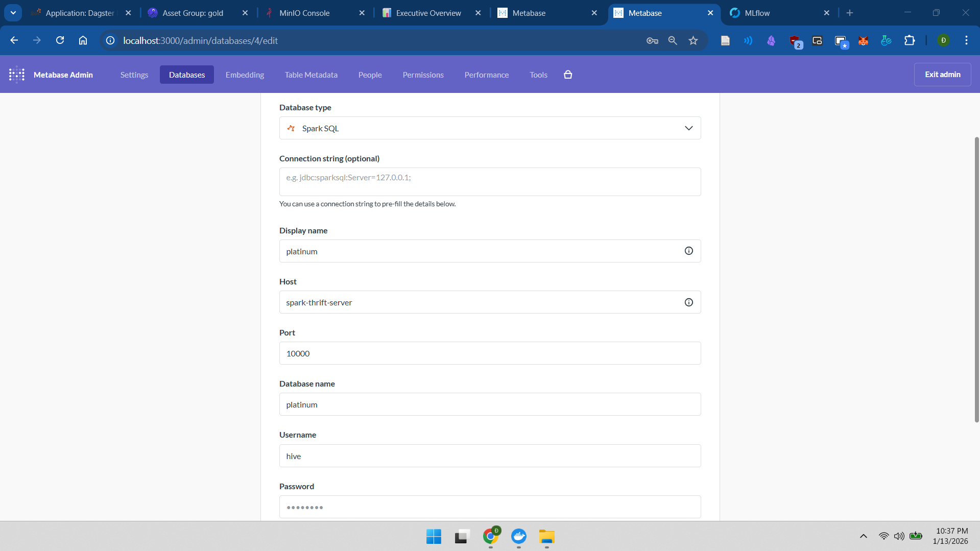This screenshot has width=980, height=551.
Task: Go to the Performance admin tab
Action: coord(486,75)
